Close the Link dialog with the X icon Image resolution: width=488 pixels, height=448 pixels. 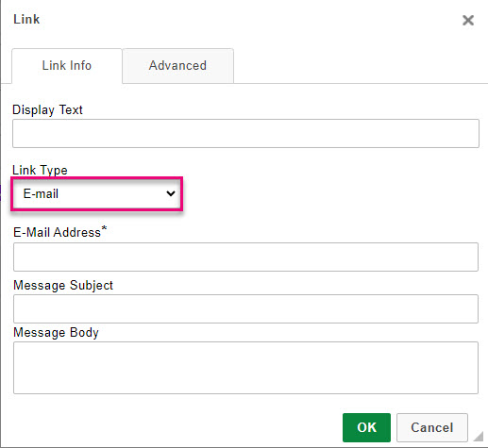click(468, 21)
